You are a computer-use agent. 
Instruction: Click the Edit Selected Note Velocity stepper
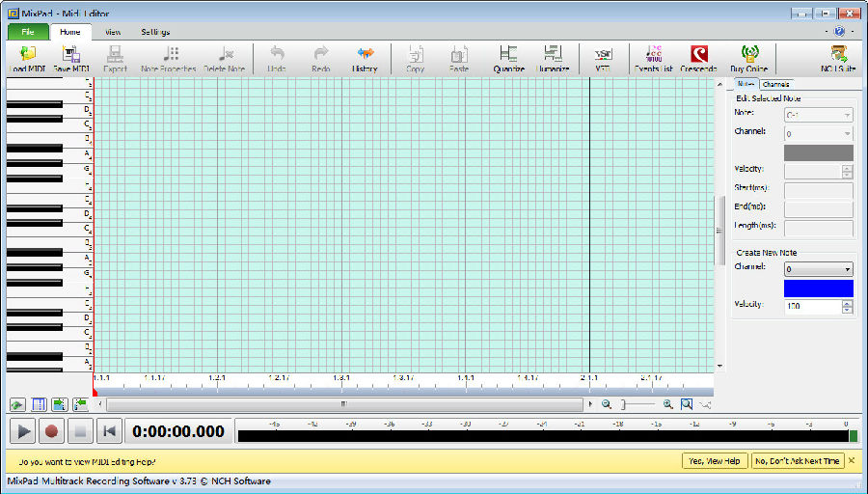(x=847, y=172)
